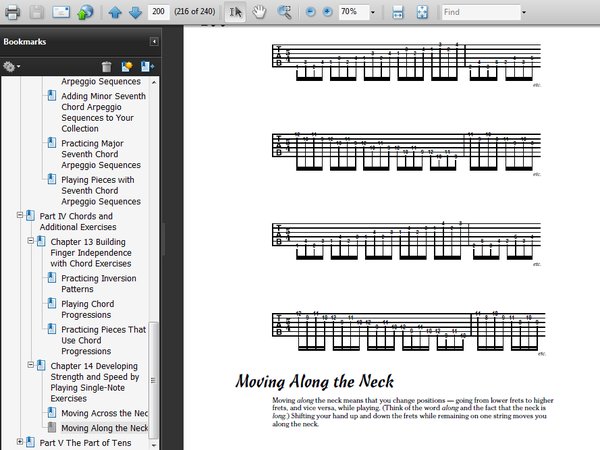The image size is (600, 450).
Task: Collapse Part IV Chords and Additional Exercises
Action: (20, 215)
